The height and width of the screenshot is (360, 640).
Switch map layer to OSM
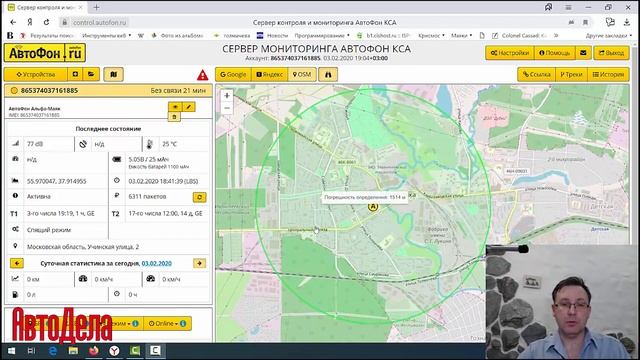(302, 75)
